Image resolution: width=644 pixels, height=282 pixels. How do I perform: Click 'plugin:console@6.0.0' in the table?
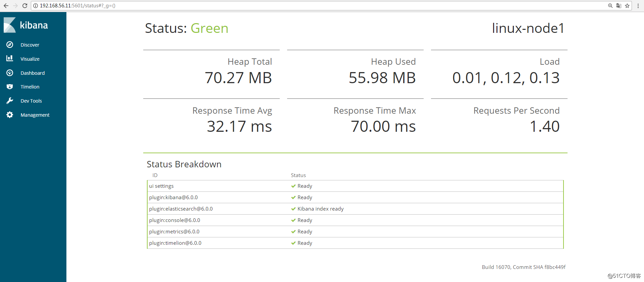click(174, 220)
